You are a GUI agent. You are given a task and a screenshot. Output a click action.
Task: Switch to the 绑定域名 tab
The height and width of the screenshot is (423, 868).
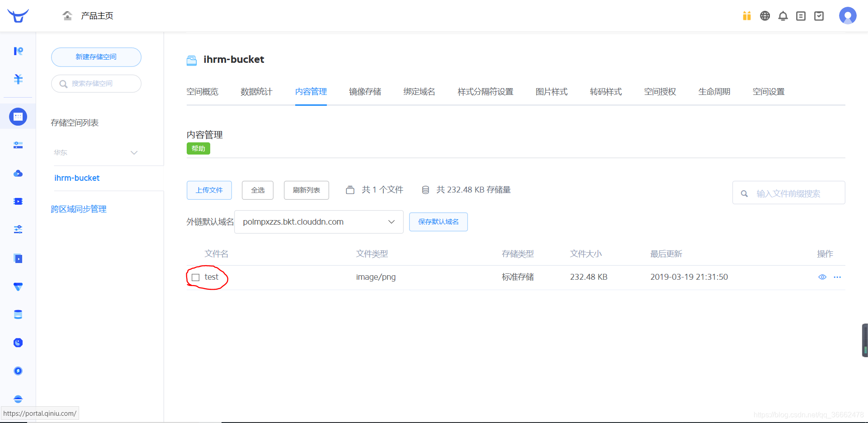tap(419, 92)
